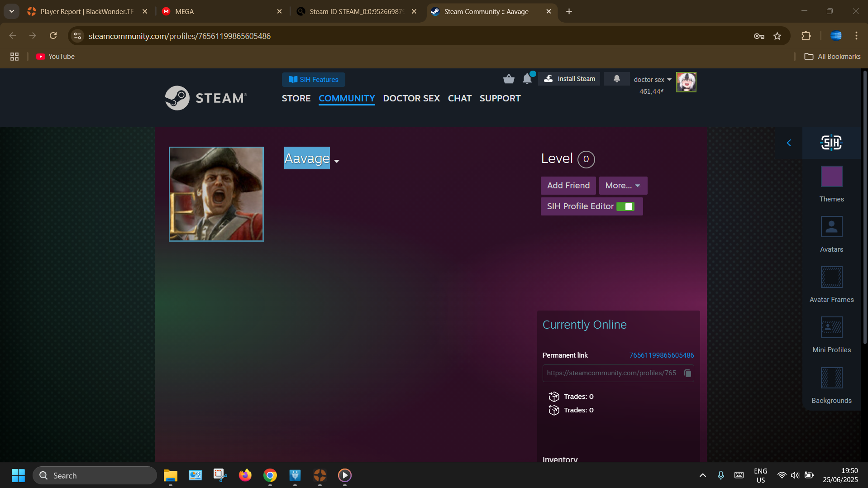Open the Steam shopping basket icon

coord(509,79)
